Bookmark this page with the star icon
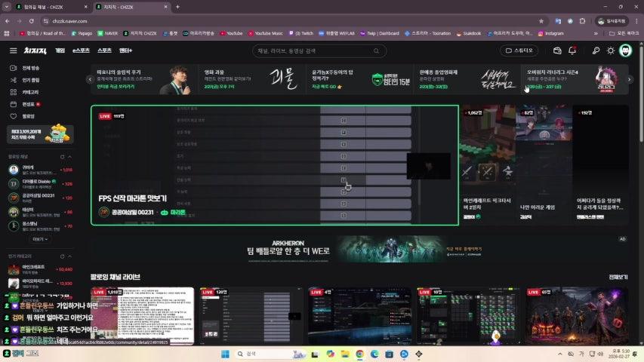The width and height of the screenshot is (644, 362). pyautogui.click(x=541, y=21)
